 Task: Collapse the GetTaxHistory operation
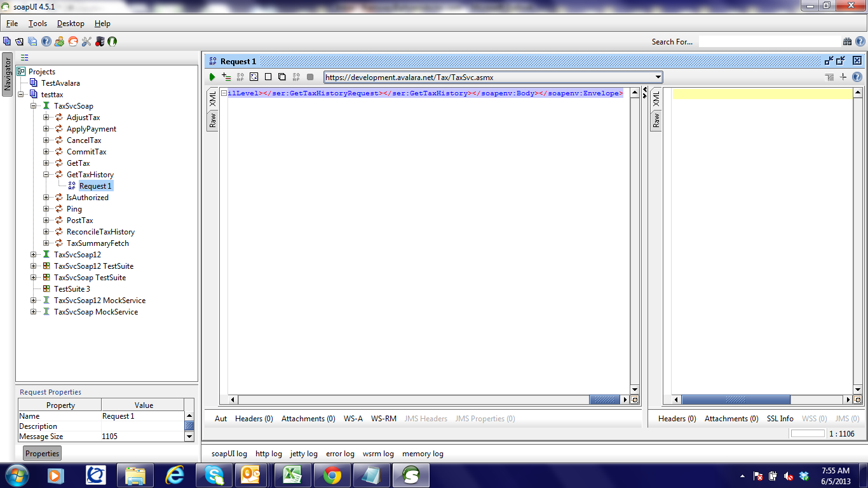(x=46, y=175)
